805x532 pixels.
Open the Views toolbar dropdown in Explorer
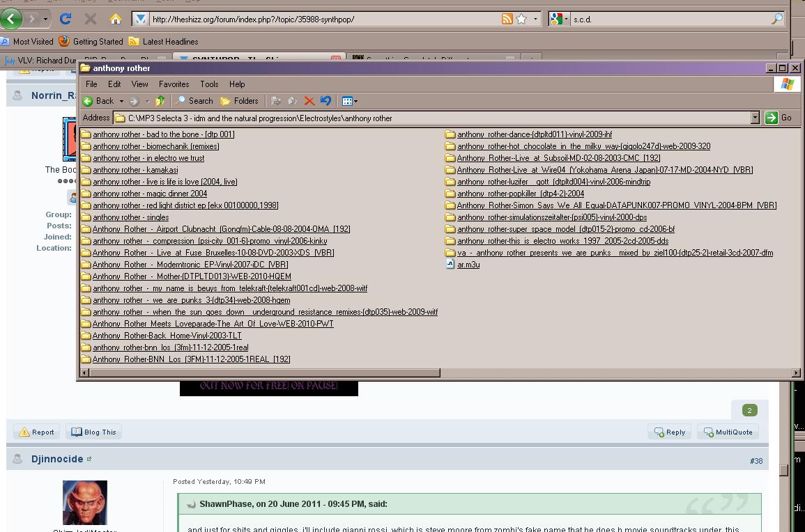pos(350,101)
